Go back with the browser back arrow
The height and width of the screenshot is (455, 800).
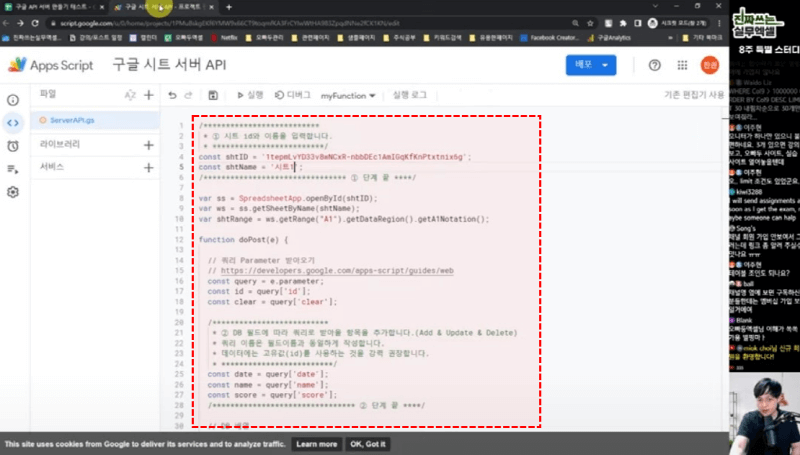(x=6, y=23)
